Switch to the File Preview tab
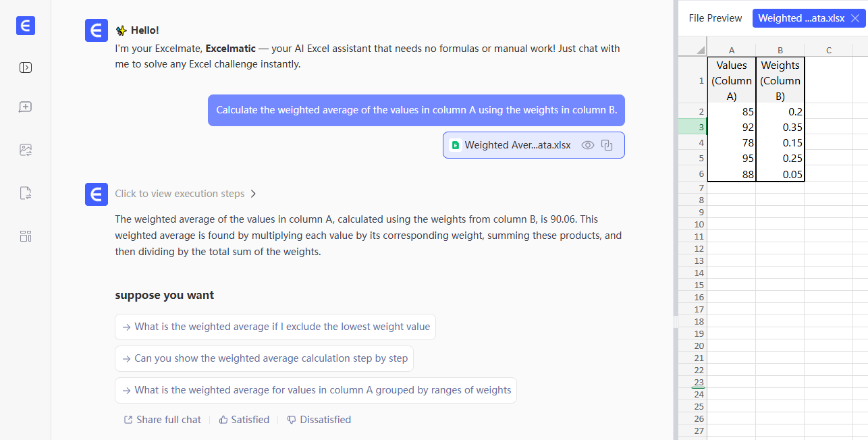 tap(715, 18)
